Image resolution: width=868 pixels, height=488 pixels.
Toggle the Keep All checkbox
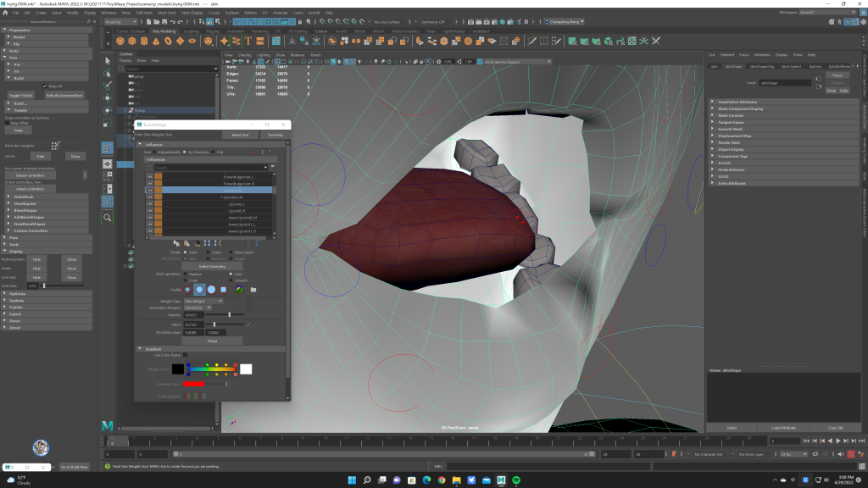(44, 86)
